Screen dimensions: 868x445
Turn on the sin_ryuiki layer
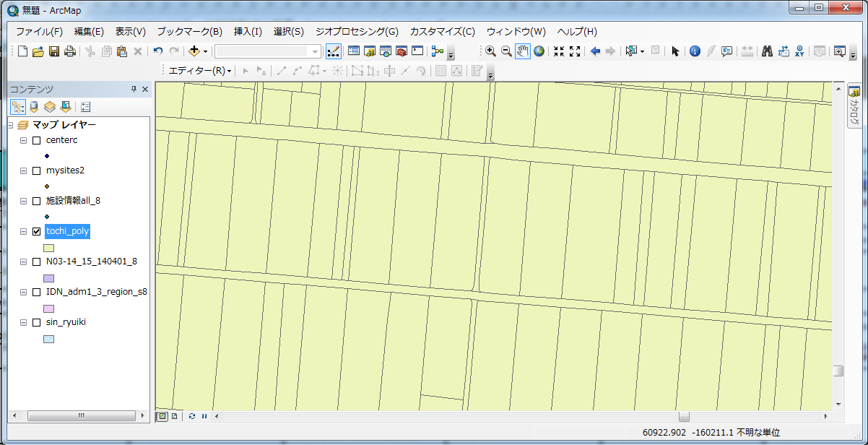tap(36, 322)
